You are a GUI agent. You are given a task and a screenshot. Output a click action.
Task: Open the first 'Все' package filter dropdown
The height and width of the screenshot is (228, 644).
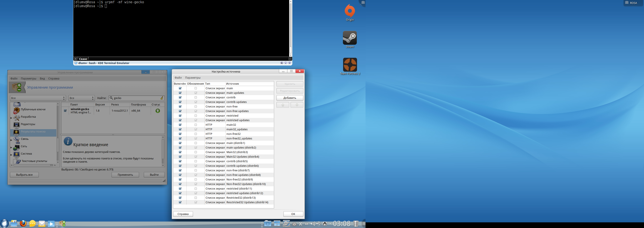pyautogui.click(x=38, y=98)
